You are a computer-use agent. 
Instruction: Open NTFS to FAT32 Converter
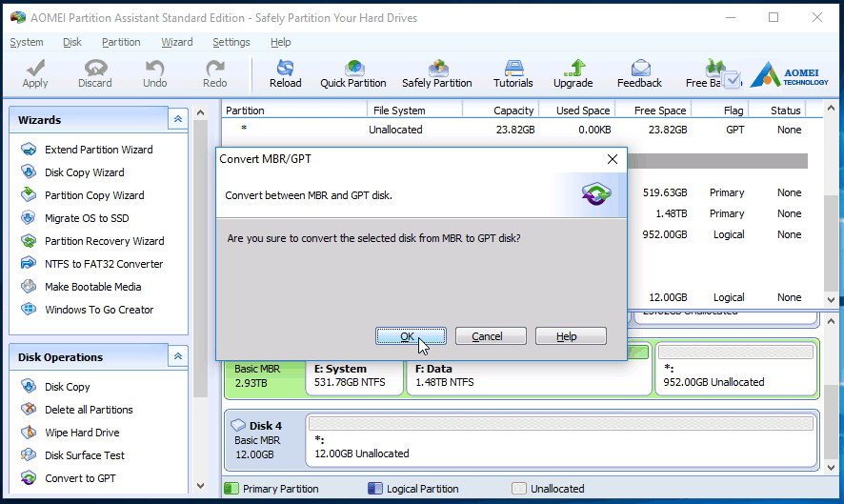point(104,264)
